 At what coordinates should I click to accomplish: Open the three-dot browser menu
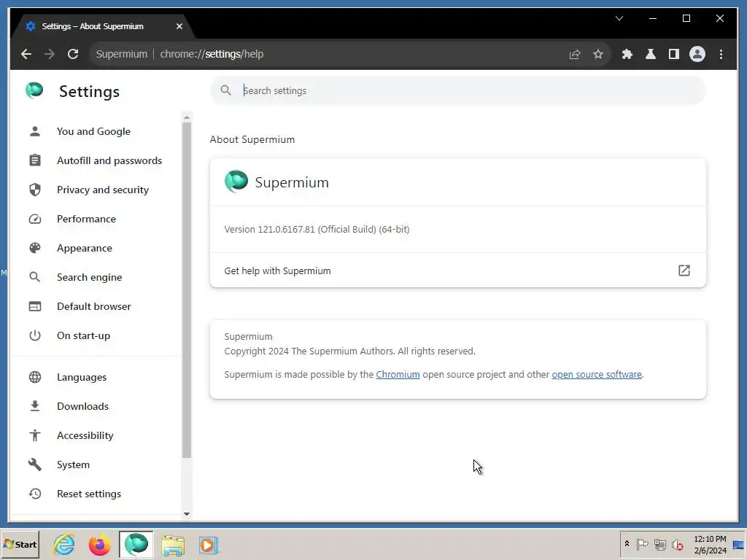pos(721,54)
